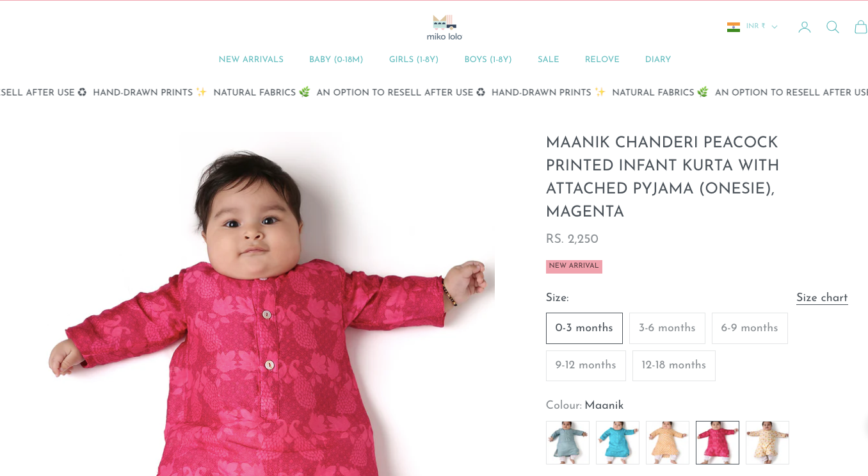
Task: Open the account profile icon
Action: pyautogui.click(x=805, y=27)
